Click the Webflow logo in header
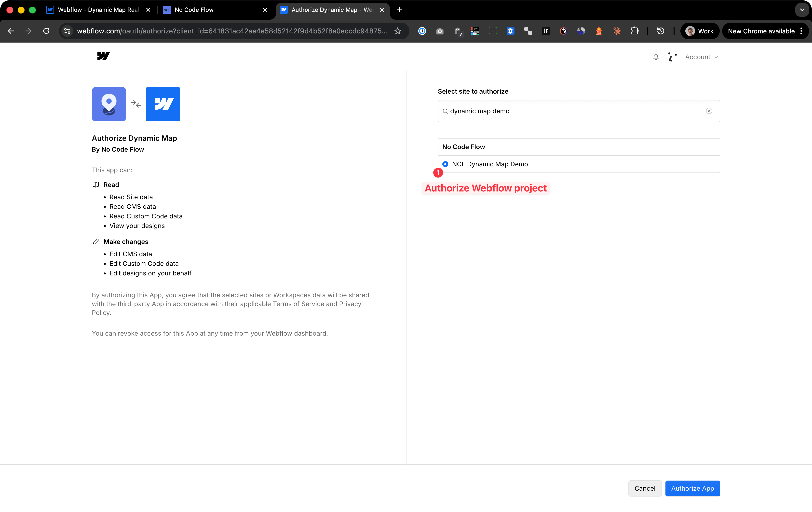This screenshot has height=512, width=812. point(103,56)
